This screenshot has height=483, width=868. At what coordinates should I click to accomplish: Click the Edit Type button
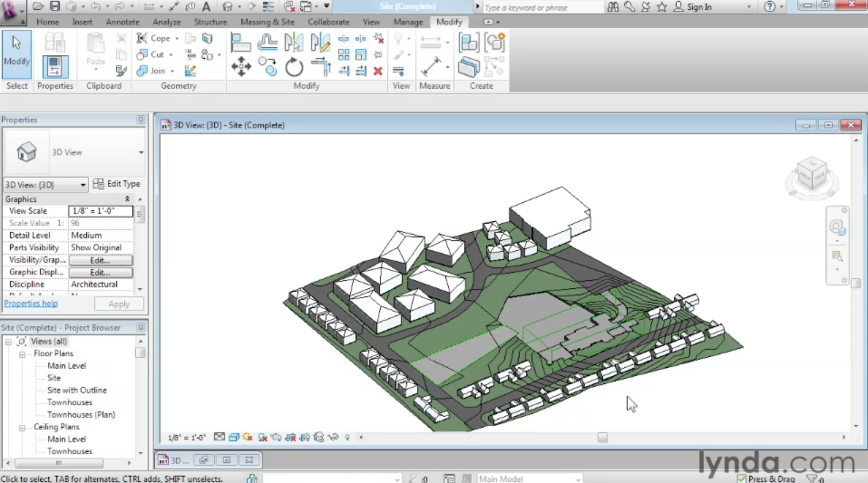[117, 184]
